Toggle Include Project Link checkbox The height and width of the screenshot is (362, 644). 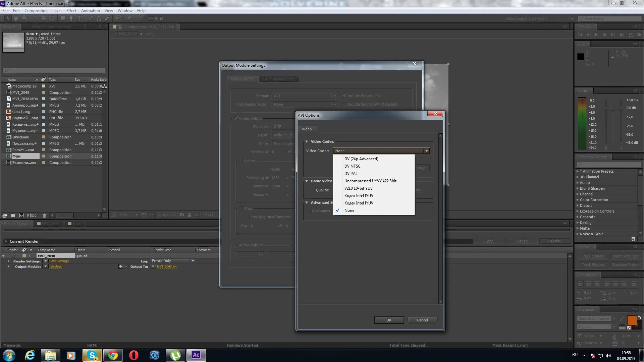[344, 96]
